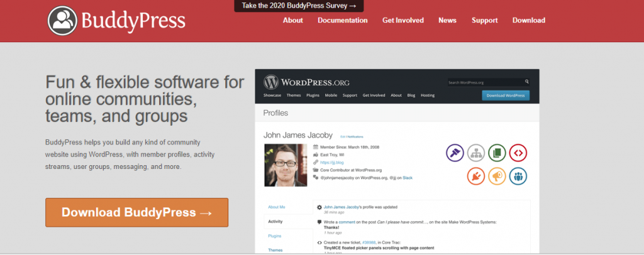
Task: Click the gray sitemap badge icon
Action: (476, 153)
